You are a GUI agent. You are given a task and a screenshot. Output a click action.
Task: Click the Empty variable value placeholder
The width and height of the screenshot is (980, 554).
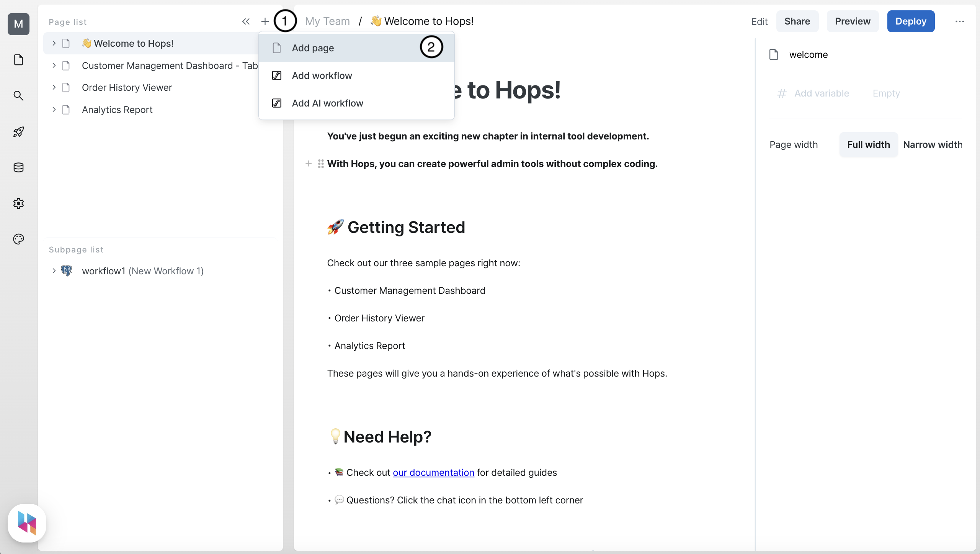(x=886, y=93)
